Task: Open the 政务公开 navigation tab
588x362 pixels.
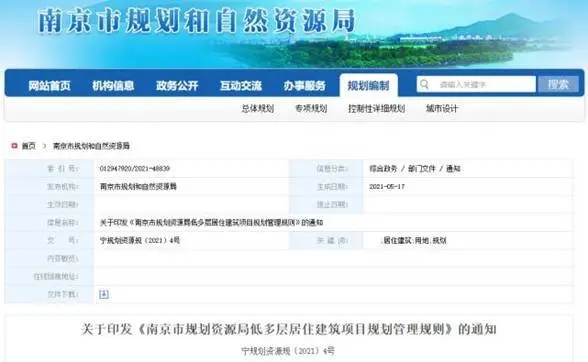Action: (177, 86)
